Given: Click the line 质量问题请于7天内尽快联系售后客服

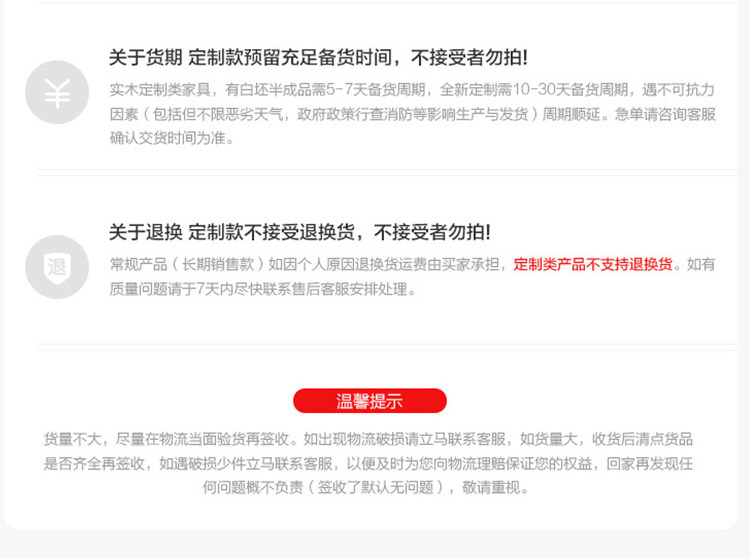Looking at the screenshot, I should coord(263,289).
